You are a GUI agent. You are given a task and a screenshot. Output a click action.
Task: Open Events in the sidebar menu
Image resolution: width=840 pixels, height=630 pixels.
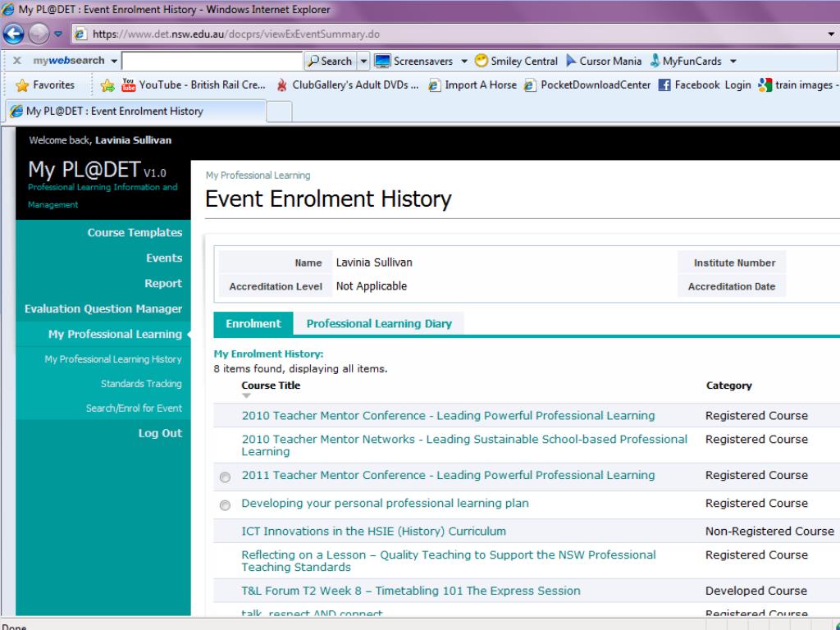tap(164, 258)
